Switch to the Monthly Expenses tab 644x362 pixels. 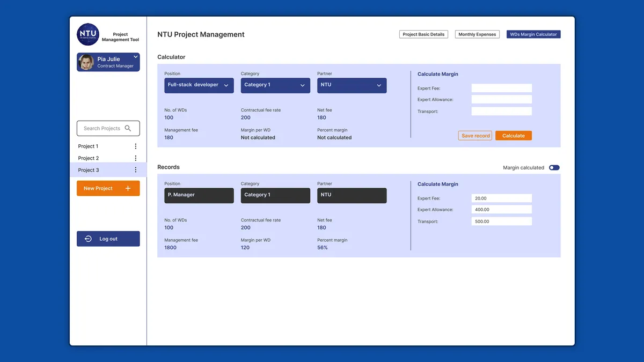[x=477, y=34]
